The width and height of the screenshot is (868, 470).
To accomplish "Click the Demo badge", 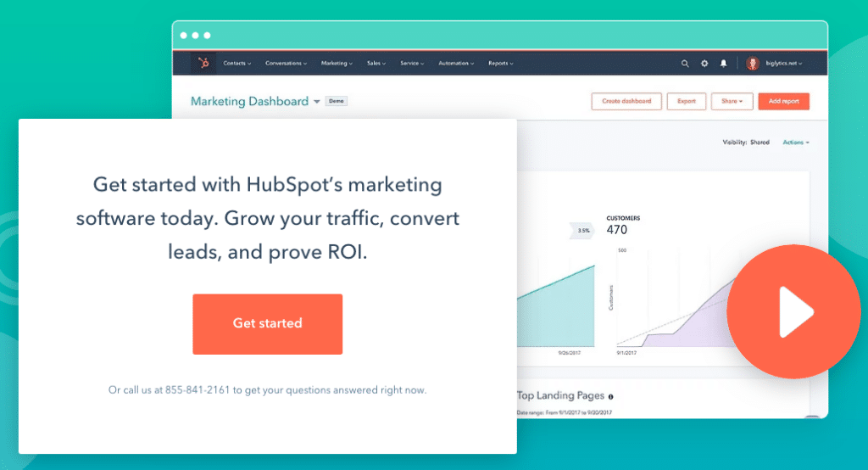I will coord(336,101).
